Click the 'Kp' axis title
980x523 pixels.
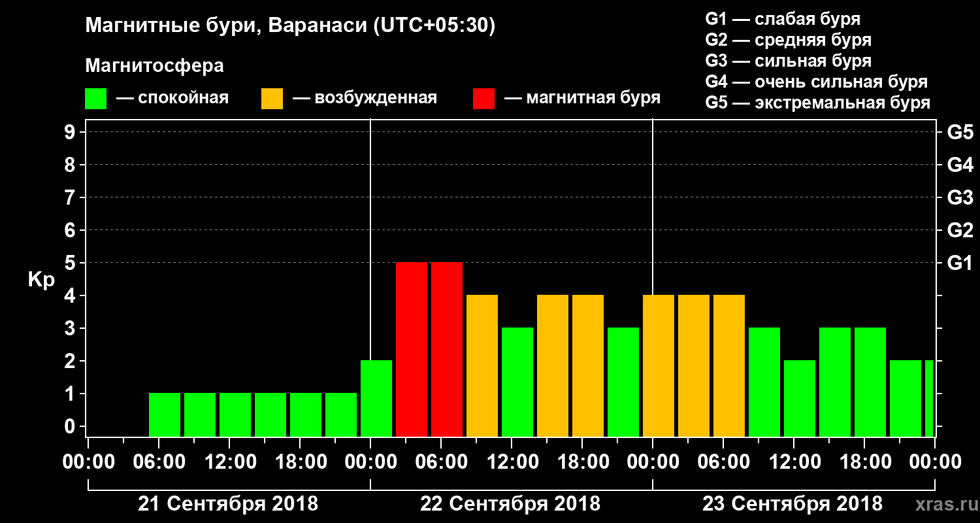[x=41, y=280]
